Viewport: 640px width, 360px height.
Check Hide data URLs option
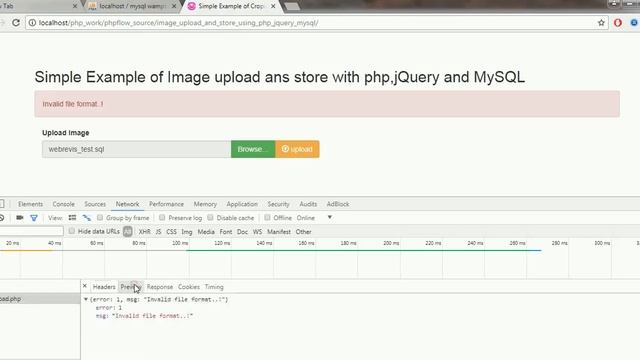[71, 231]
